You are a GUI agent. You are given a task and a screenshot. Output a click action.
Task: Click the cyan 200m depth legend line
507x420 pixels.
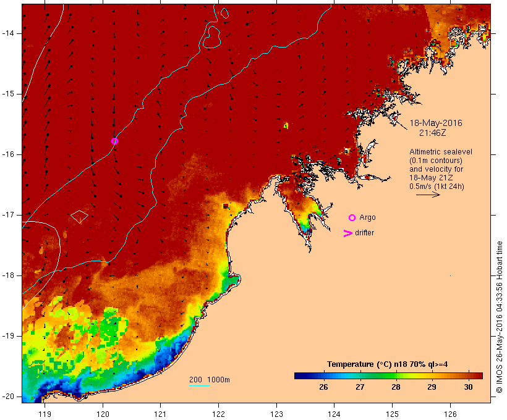[200, 385]
